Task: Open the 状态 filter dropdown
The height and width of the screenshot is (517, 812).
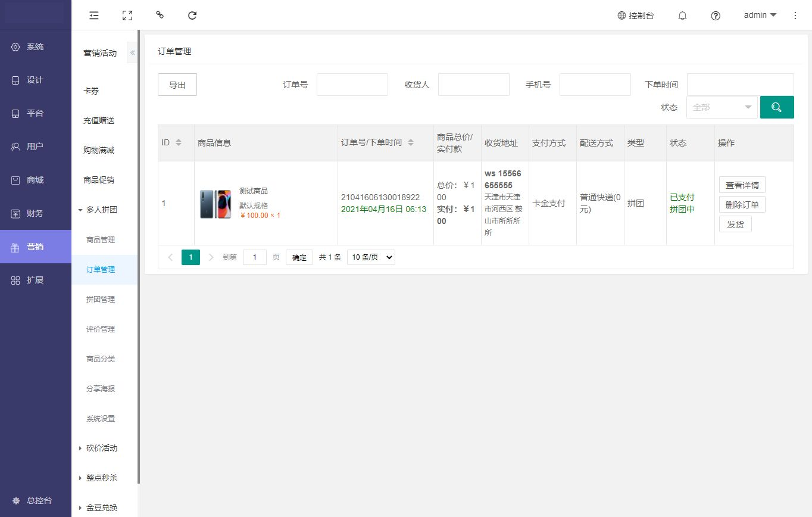Action: point(722,107)
